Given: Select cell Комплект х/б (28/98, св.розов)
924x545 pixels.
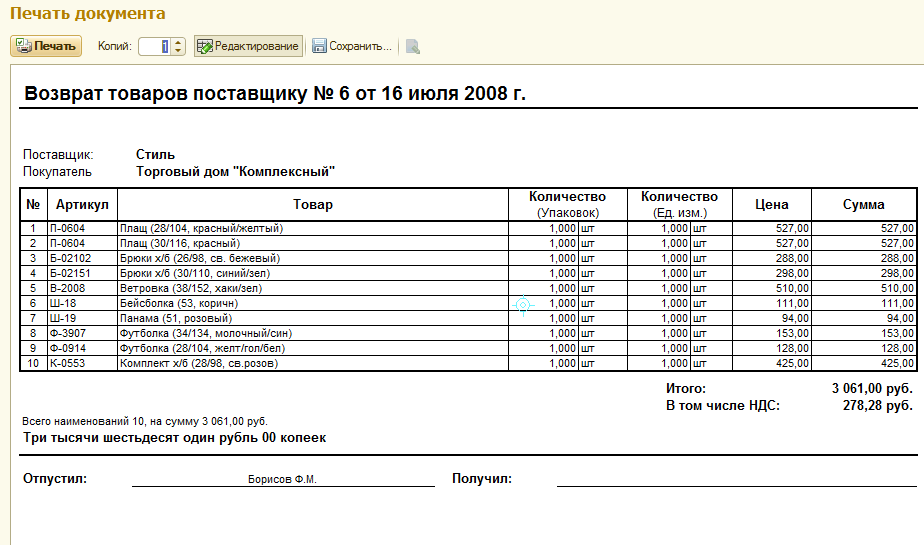Looking at the screenshot, I should coord(312,364).
